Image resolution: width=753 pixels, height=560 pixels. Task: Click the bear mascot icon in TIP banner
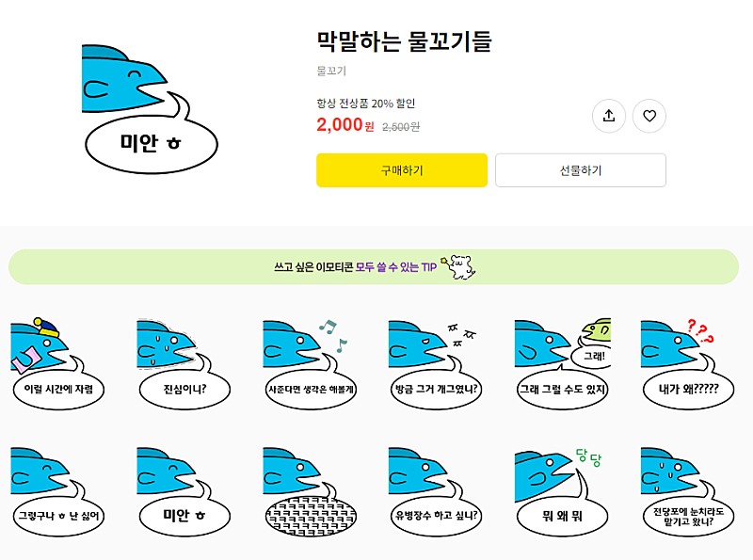pos(460,267)
